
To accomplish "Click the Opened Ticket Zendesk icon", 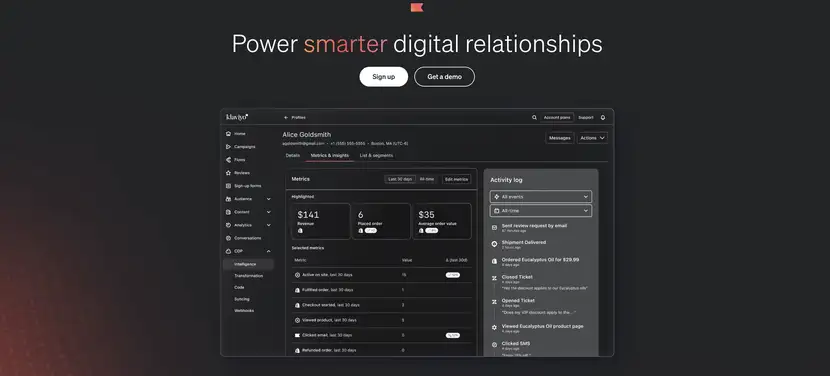I will (x=494, y=302).
